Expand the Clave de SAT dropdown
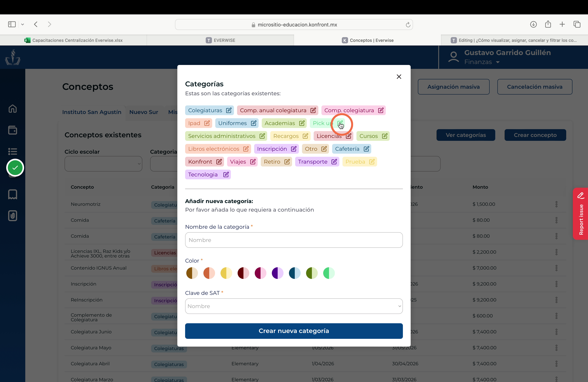 [294, 306]
